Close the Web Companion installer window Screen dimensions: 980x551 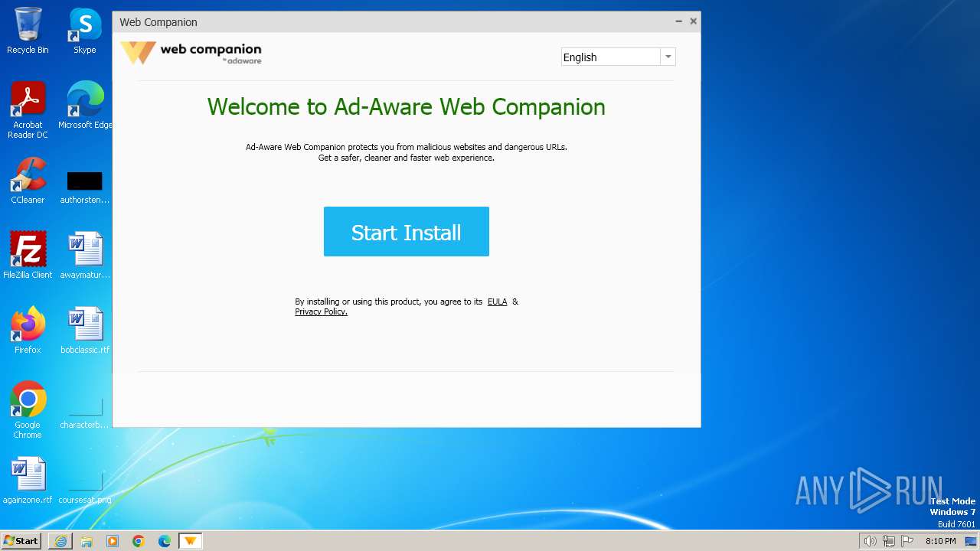coord(693,21)
